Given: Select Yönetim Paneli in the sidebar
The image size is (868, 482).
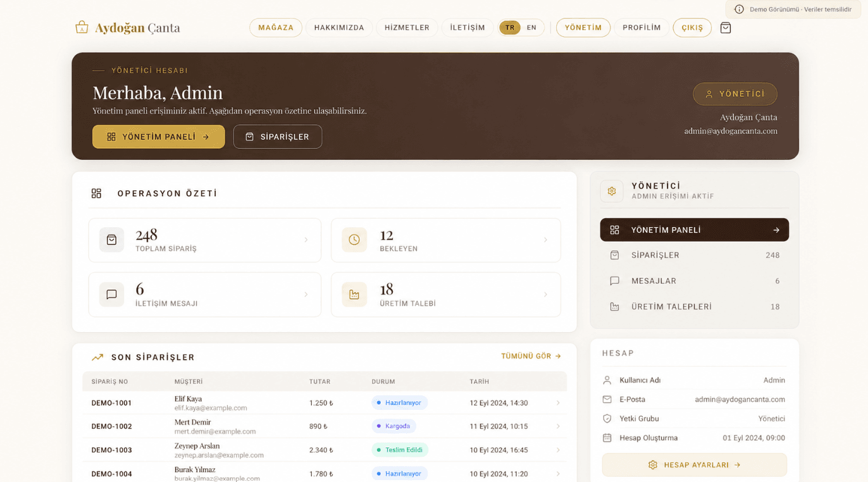Looking at the screenshot, I should point(695,230).
